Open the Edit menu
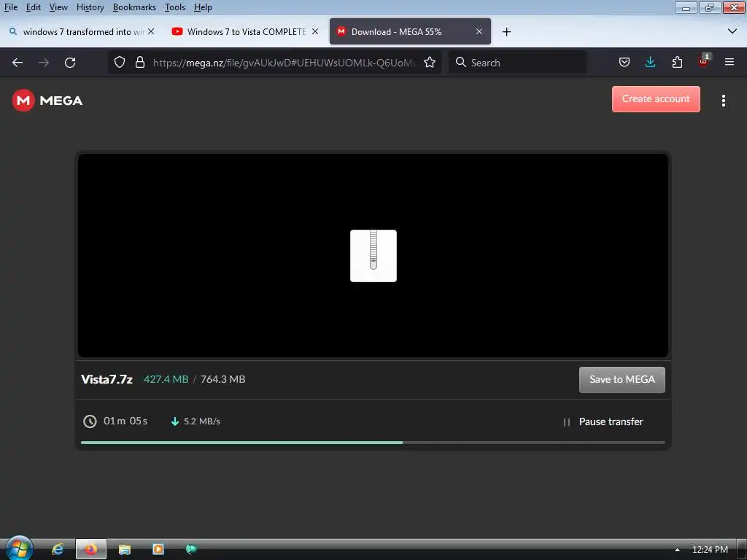The width and height of the screenshot is (747, 560). [x=33, y=7]
